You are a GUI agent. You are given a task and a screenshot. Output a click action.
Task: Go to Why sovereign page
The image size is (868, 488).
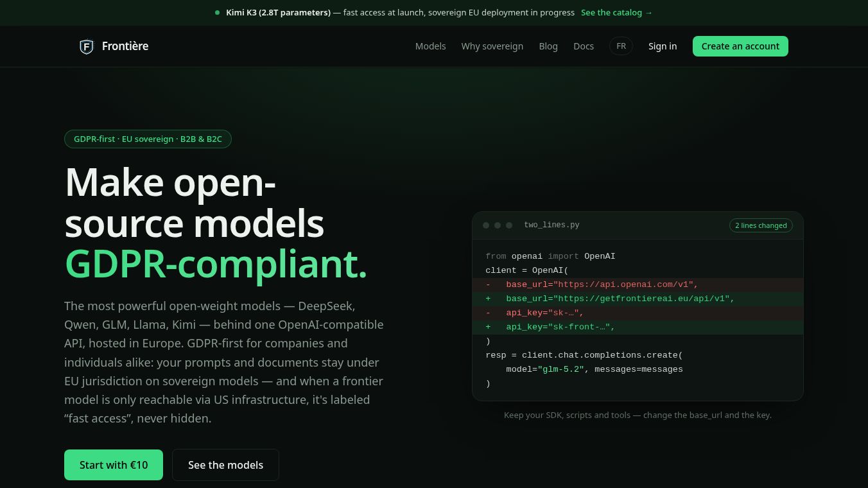point(492,46)
